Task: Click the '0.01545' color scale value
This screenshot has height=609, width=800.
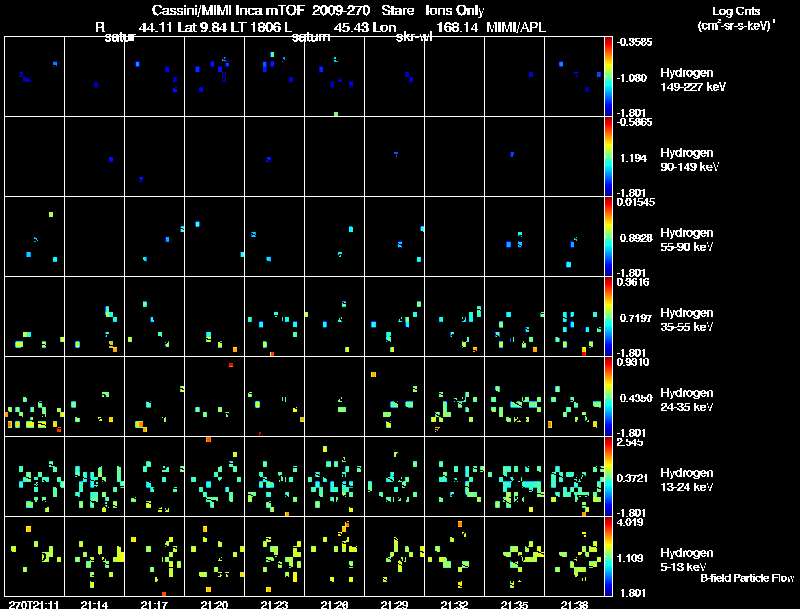Action: tap(636, 202)
